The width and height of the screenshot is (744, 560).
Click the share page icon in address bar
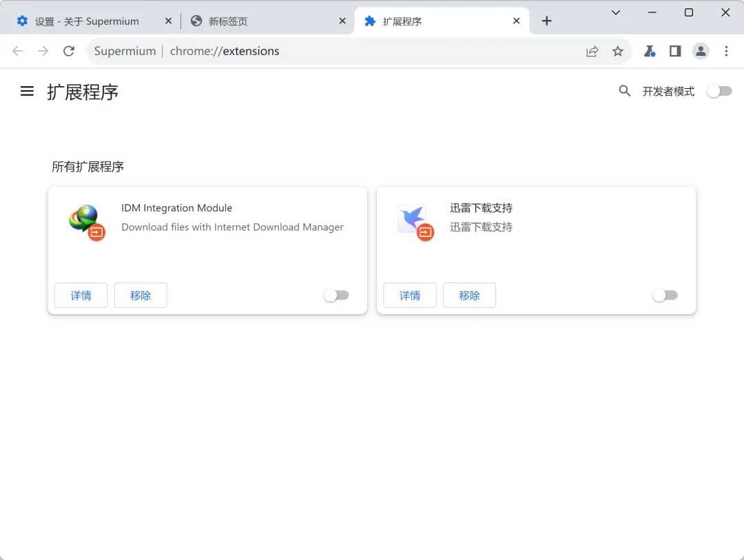click(x=592, y=51)
